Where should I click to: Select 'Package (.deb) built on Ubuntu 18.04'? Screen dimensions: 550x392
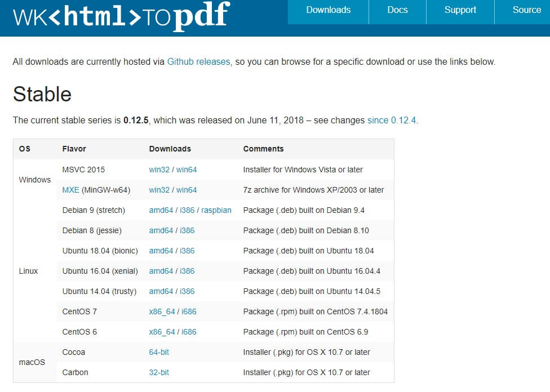[308, 251]
